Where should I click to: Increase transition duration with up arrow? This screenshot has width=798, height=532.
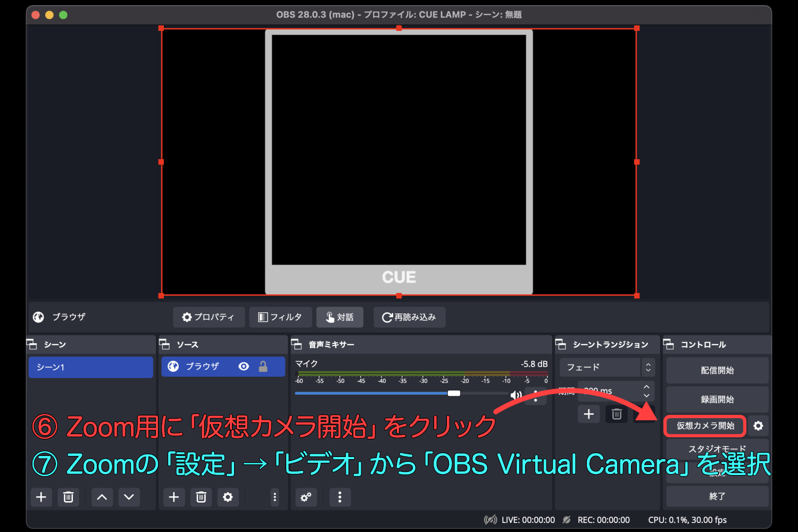coord(646,387)
